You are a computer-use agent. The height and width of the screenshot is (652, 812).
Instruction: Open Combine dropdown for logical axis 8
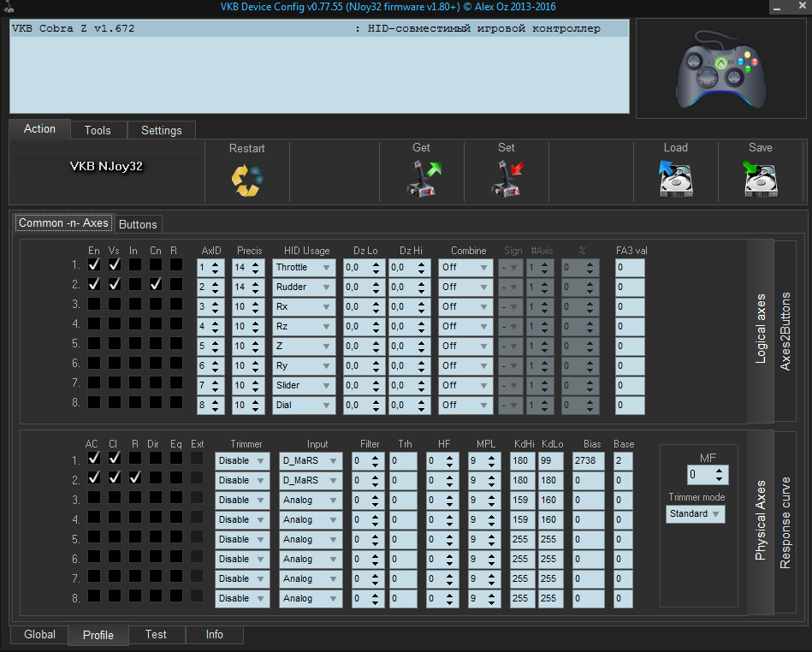[465, 405]
